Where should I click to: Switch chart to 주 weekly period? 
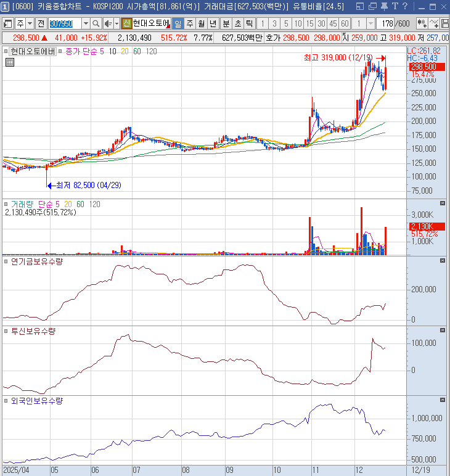click(x=189, y=23)
